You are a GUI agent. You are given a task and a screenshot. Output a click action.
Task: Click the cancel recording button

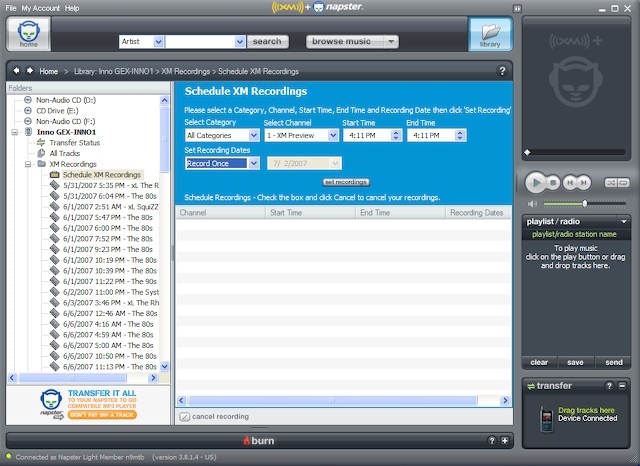pos(214,417)
